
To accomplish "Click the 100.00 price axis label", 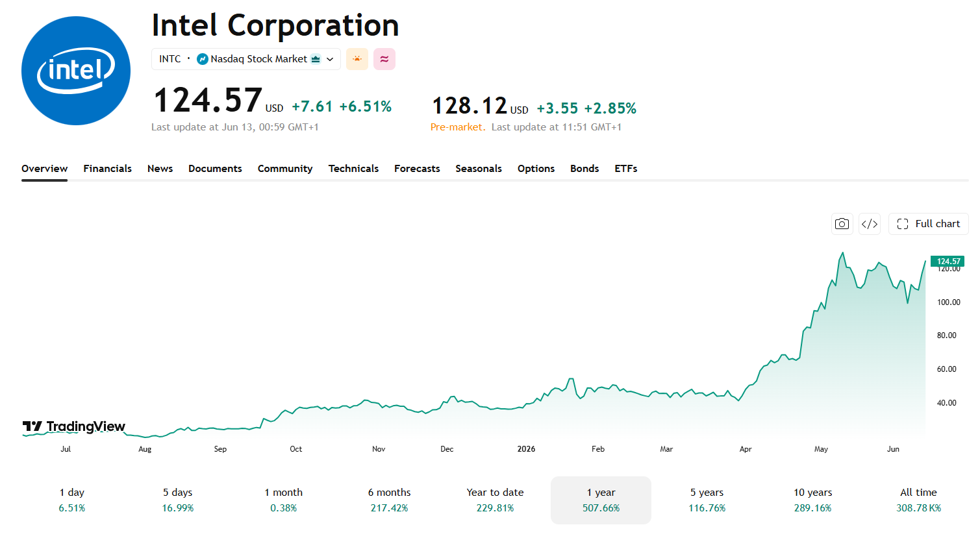I will click(948, 302).
